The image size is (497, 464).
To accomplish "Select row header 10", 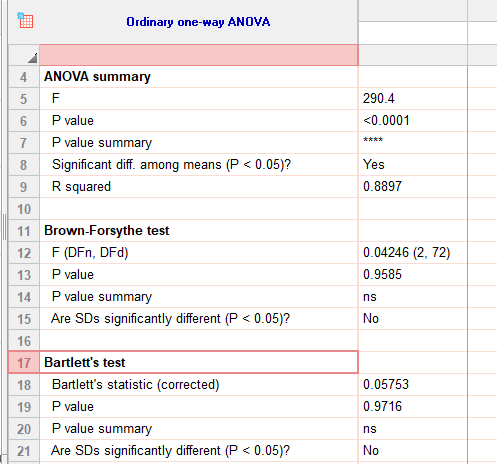I will (x=24, y=209).
